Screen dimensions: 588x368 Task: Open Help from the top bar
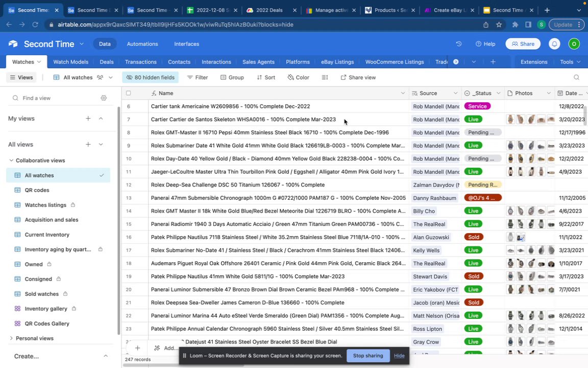pyautogui.click(x=485, y=44)
